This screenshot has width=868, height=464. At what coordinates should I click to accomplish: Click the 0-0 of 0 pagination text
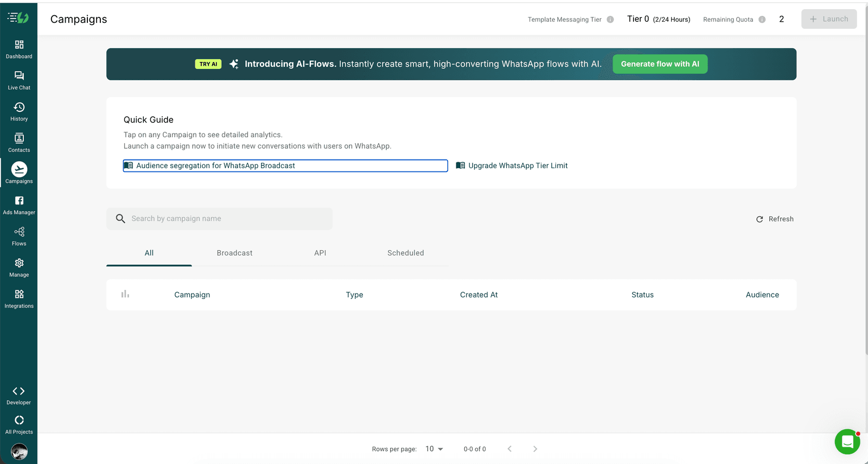point(475,449)
